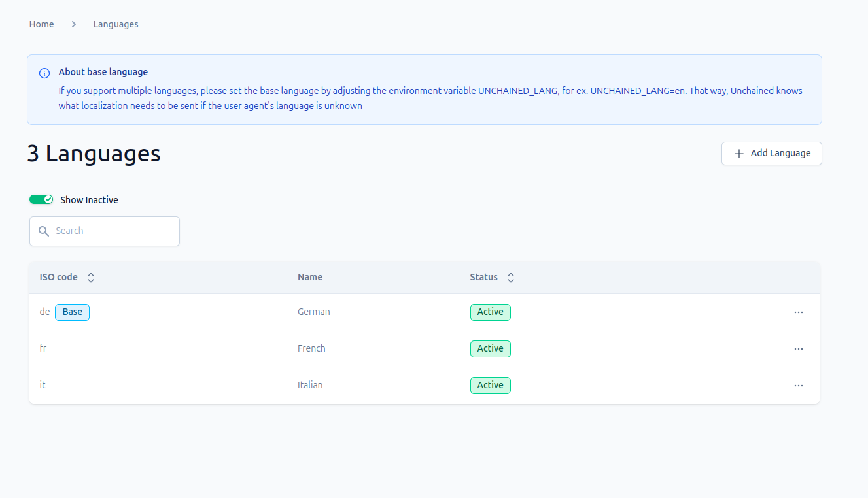Sort the table by ISO code
868x498 pixels.
pos(91,278)
